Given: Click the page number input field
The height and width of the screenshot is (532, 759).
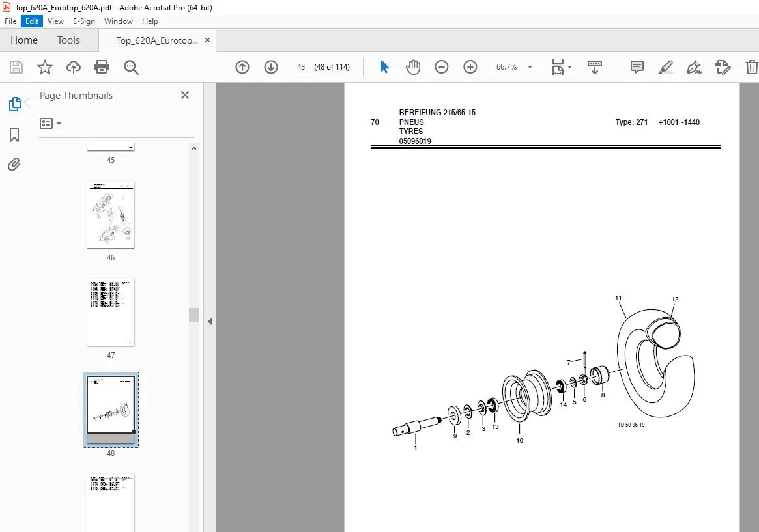Looking at the screenshot, I should click(x=300, y=67).
